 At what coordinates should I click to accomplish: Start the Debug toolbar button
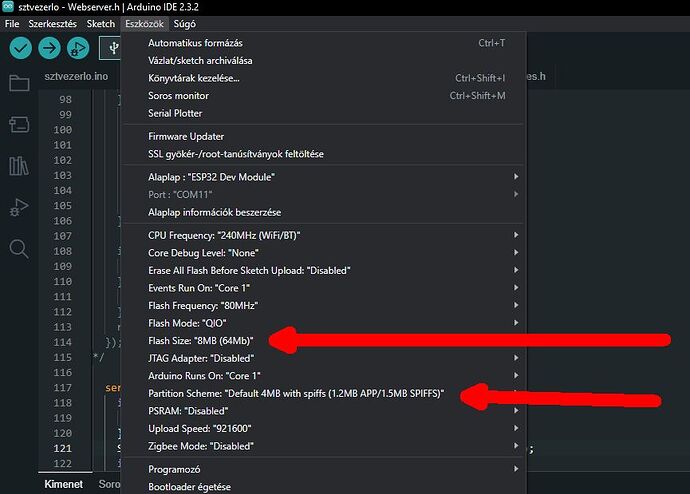click(78, 48)
